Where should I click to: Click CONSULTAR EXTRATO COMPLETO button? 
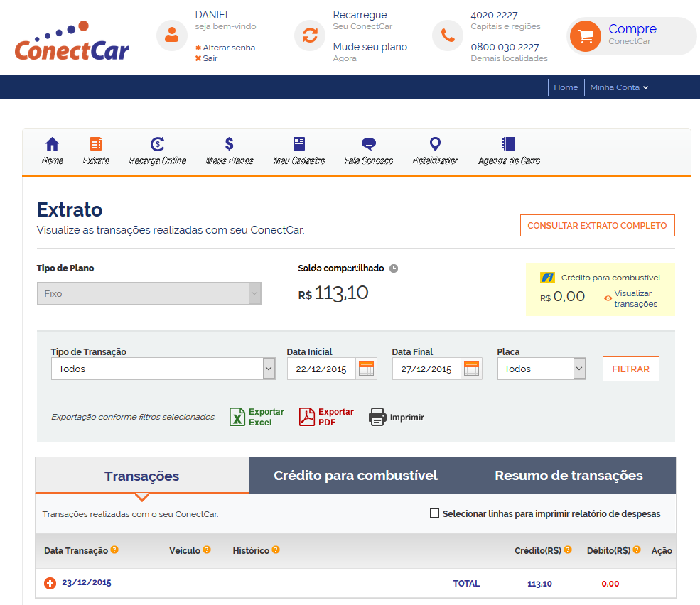[x=598, y=225]
